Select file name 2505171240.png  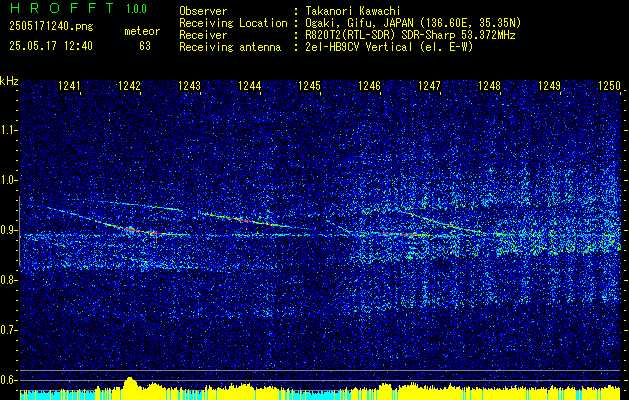(51, 27)
